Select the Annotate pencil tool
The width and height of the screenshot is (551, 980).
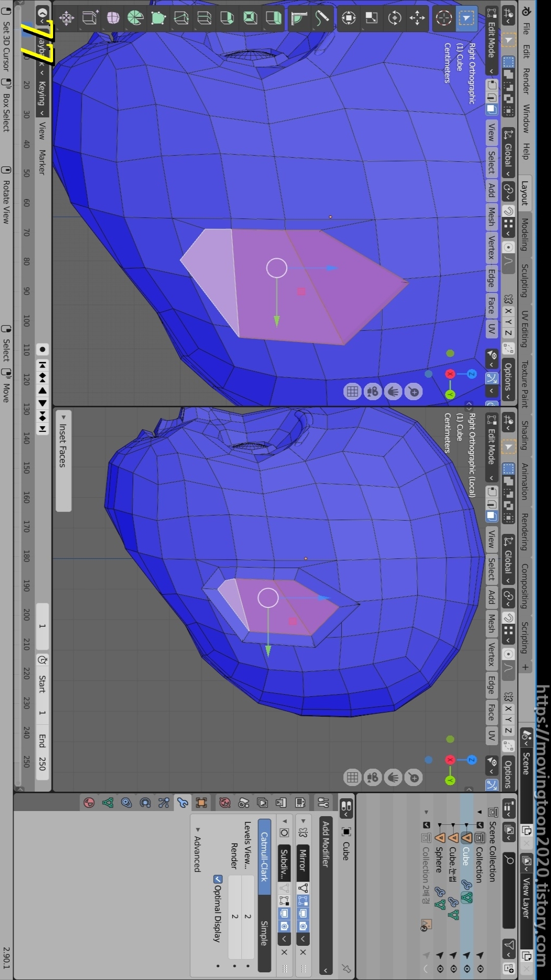(322, 18)
